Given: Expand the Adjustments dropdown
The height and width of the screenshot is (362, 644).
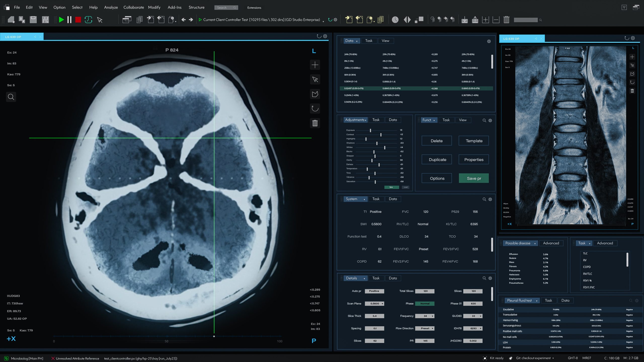Looking at the screenshot, I should click(x=355, y=120).
